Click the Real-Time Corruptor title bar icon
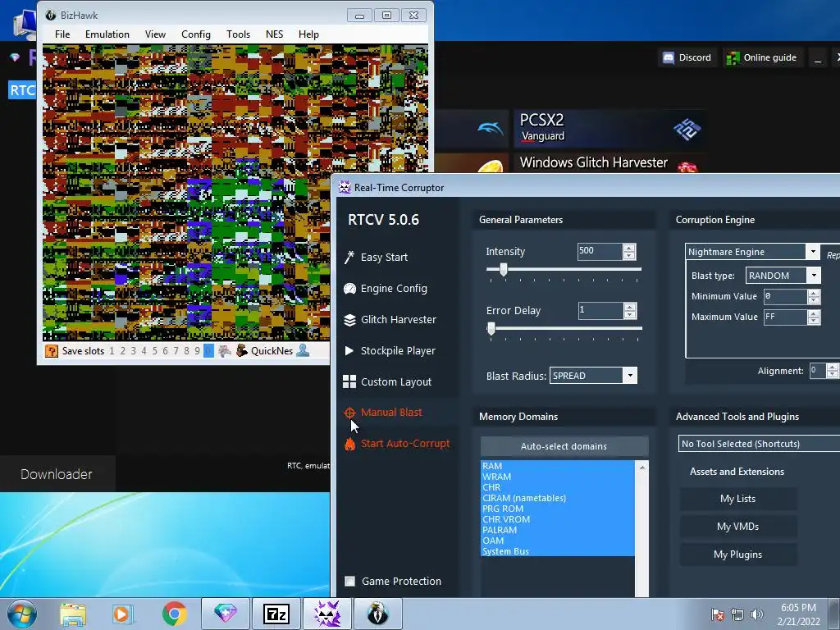Image resolution: width=840 pixels, height=630 pixels. 345,188
